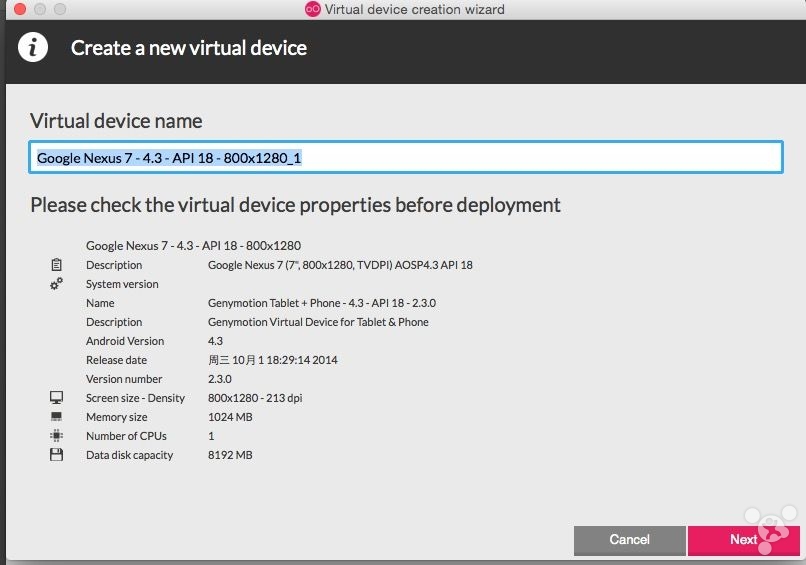Click the 'Version number' label

(124, 379)
